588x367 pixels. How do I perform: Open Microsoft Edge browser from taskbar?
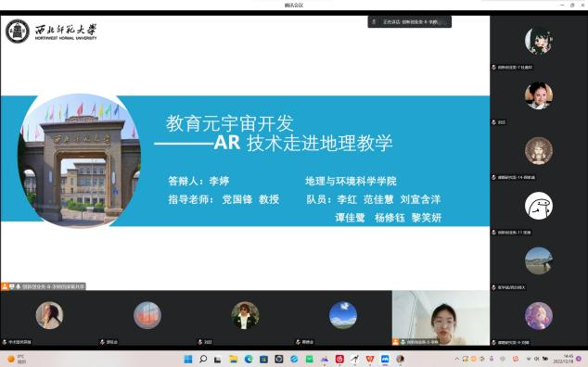pyautogui.click(x=249, y=360)
